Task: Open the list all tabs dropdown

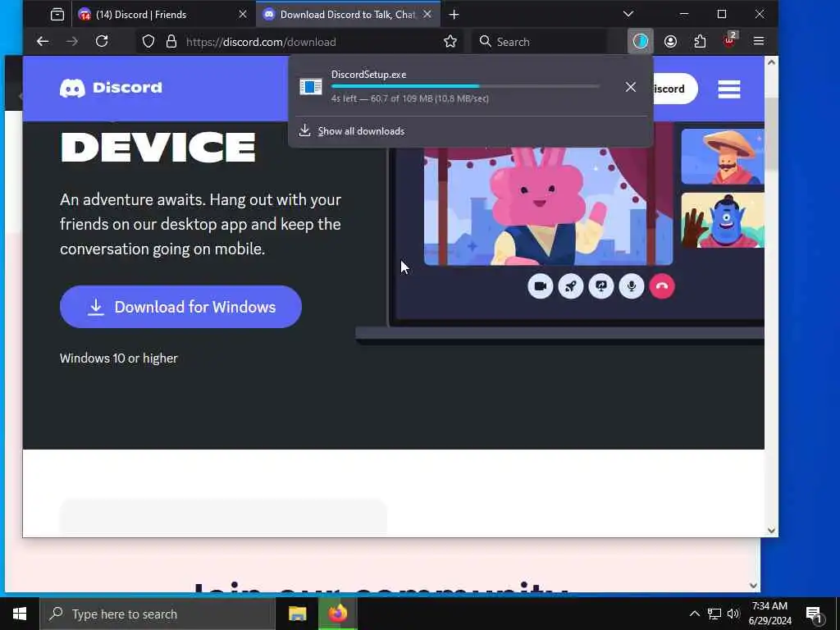Action: (628, 14)
